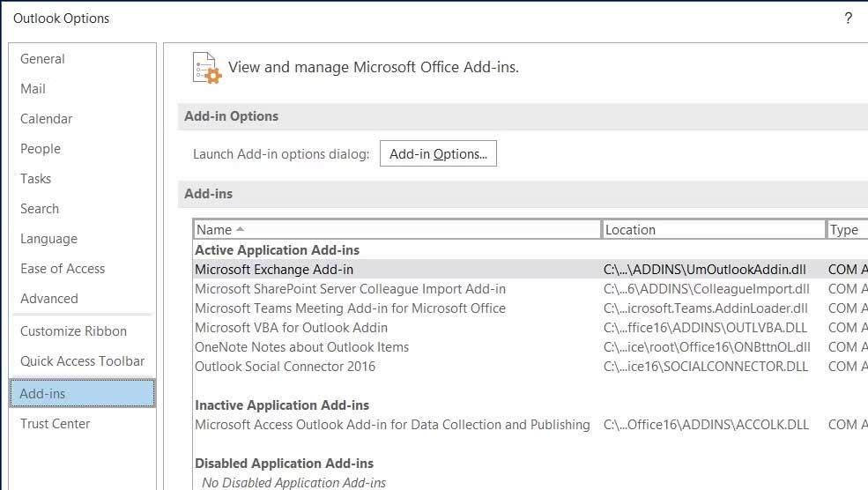Open People settings
This screenshot has width=868, height=490.
point(41,148)
